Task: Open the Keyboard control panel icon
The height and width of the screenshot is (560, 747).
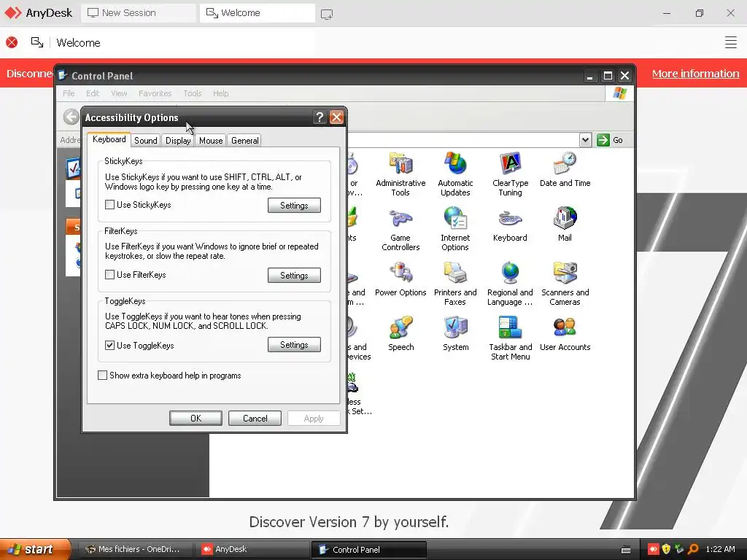Action: (x=510, y=225)
